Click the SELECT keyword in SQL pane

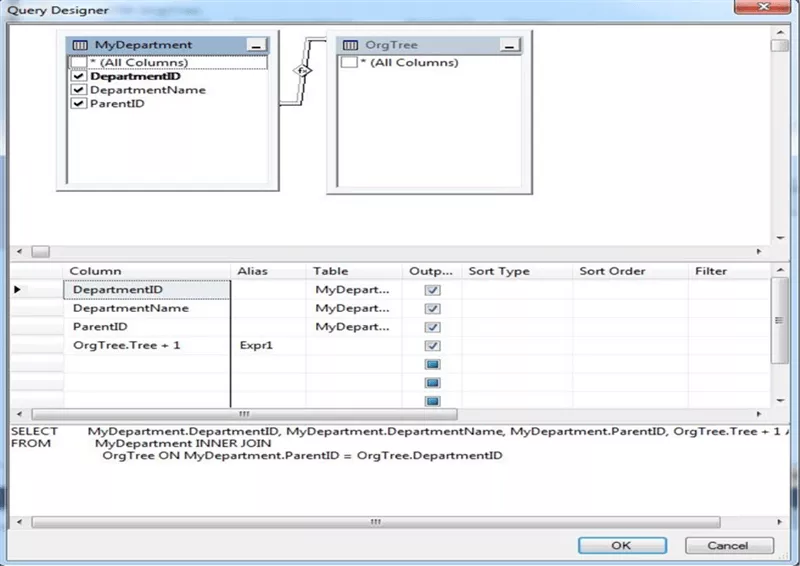pos(34,431)
